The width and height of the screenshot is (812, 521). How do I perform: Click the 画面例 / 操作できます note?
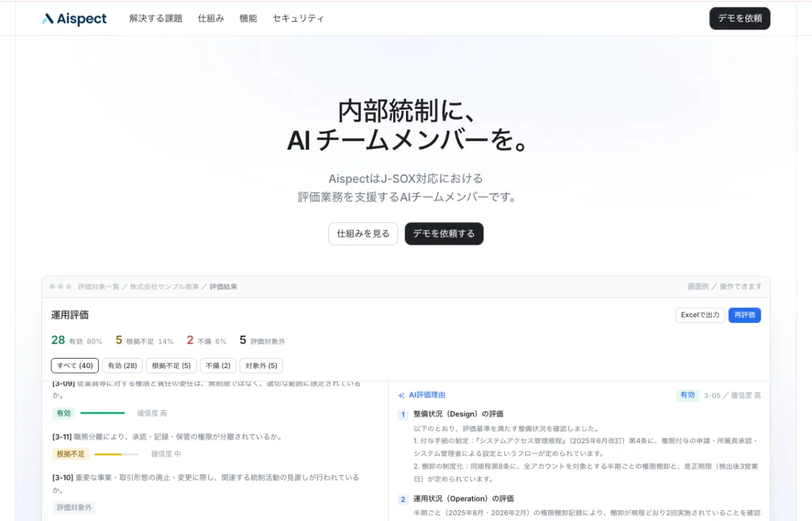(725, 287)
